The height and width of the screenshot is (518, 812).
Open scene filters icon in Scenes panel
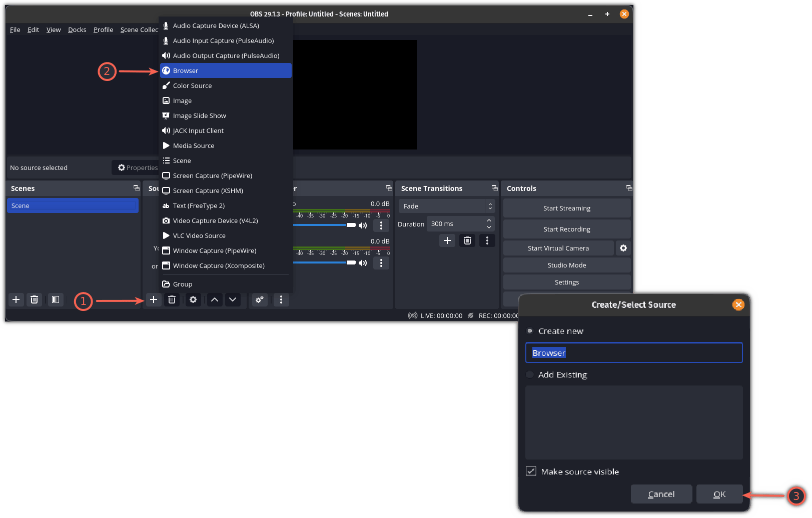[56, 299]
